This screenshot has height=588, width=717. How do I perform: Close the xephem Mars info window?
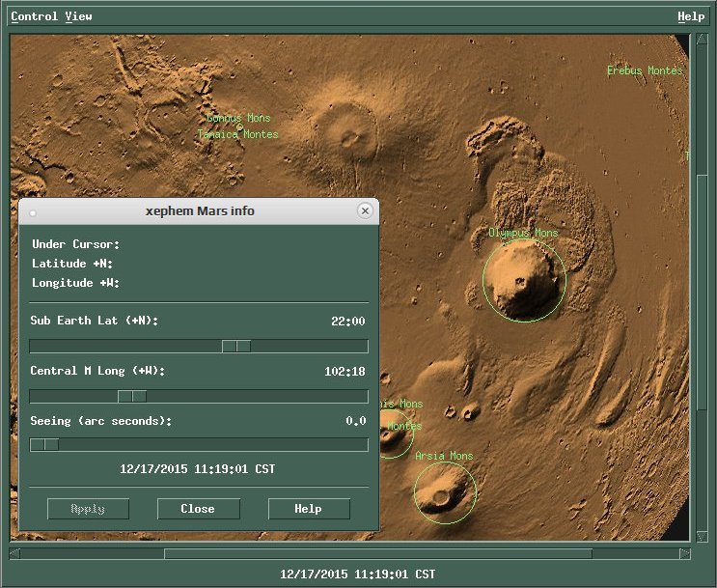point(365,210)
